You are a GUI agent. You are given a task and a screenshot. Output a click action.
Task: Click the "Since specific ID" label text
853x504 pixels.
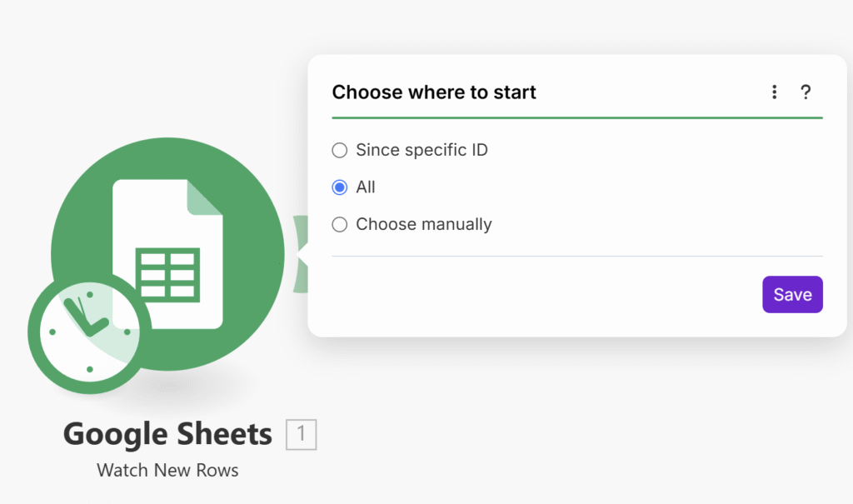[422, 151]
